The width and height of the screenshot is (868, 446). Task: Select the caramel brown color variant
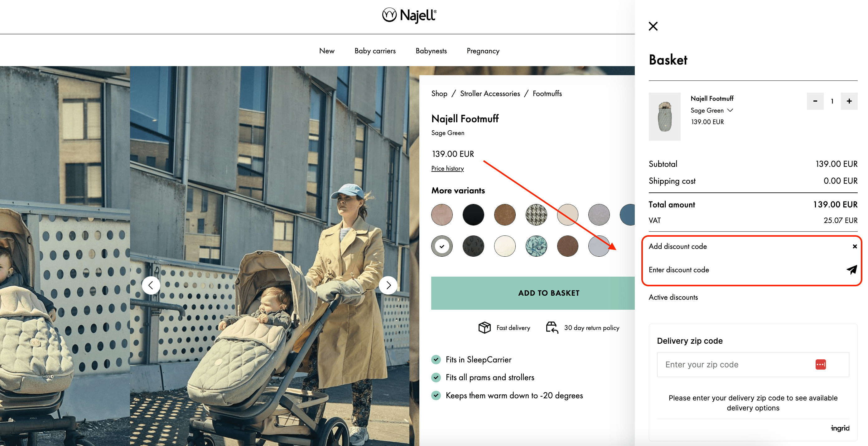click(504, 214)
